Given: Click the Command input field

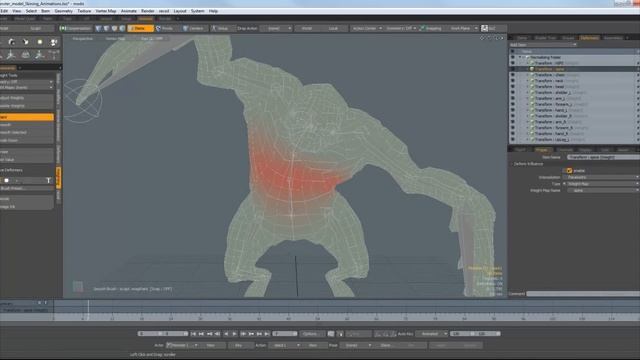Looking at the screenshot, I should 583,293.
